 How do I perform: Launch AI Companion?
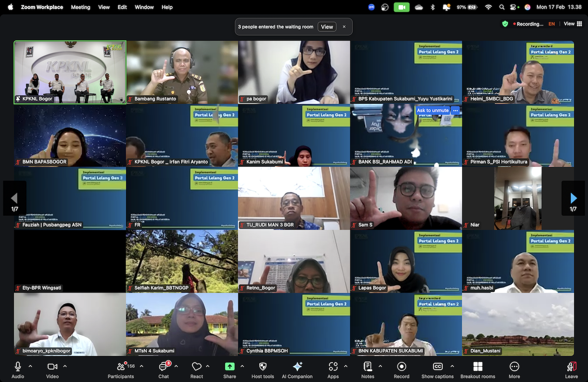pyautogui.click(x=297, y=370)
